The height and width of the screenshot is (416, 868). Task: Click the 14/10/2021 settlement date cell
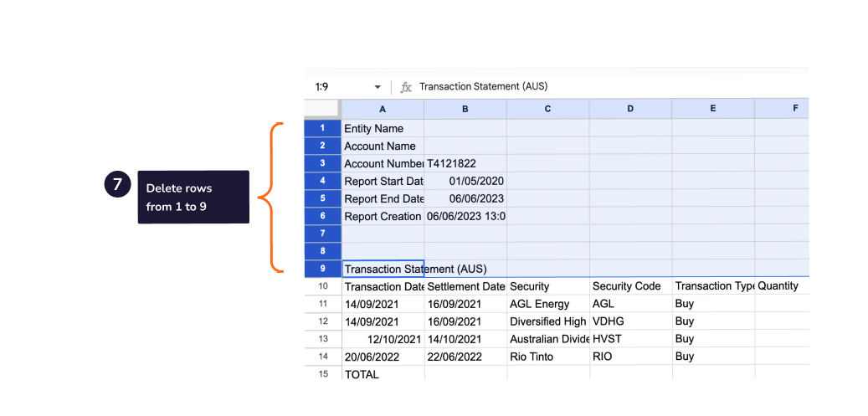click(465, 339)
